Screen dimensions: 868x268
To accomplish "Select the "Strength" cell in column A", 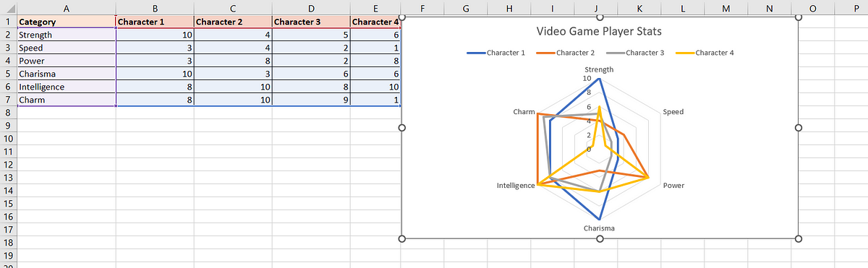I will pyautogui.click(x=66, y=35).
